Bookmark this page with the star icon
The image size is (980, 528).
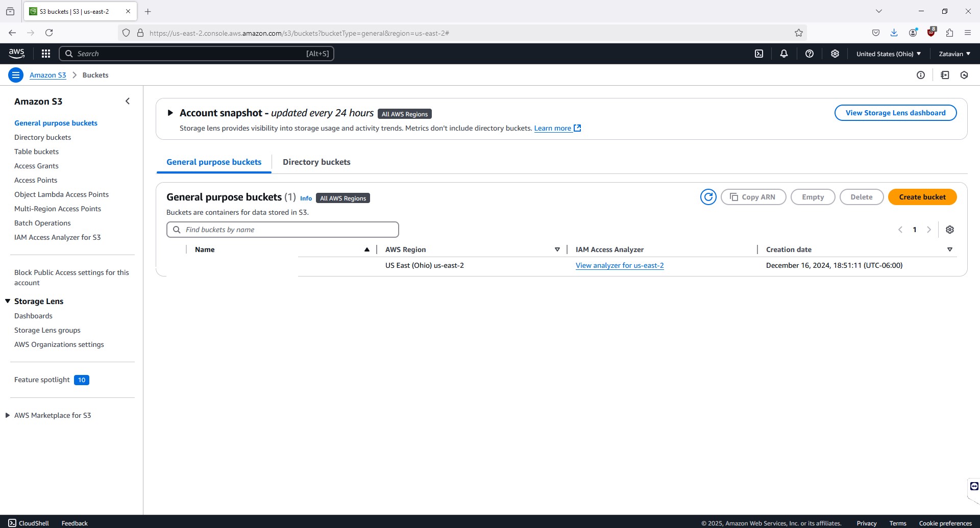tap(799, 33)
